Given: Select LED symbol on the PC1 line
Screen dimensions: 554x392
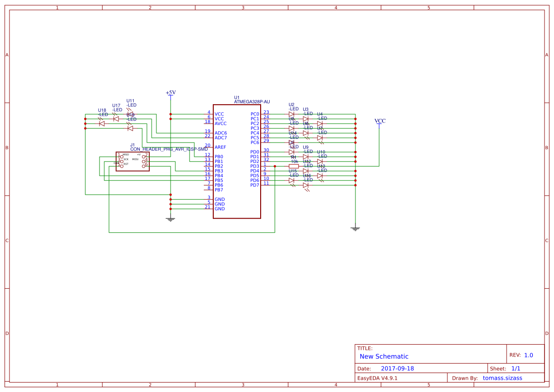Looking at the screenshot, I should click(306, 119).
